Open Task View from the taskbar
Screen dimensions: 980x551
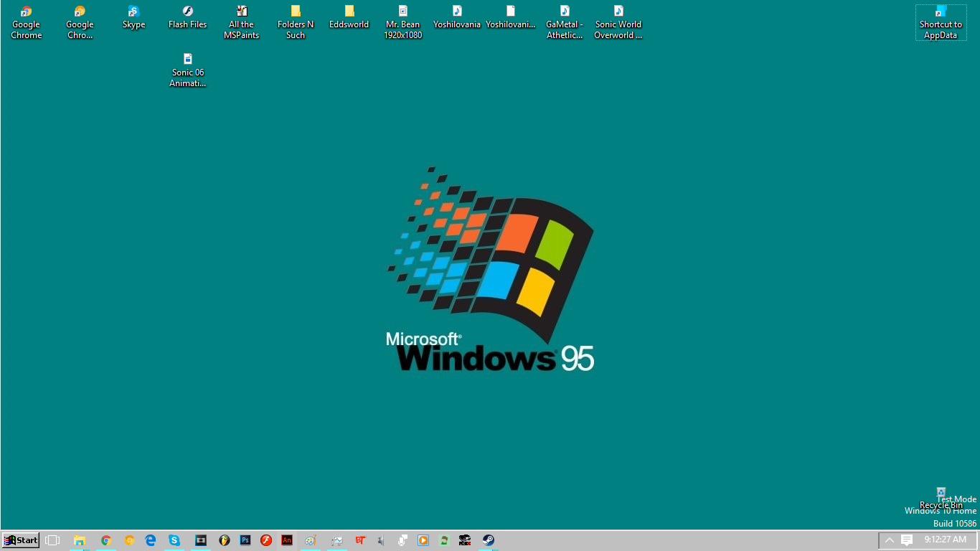point(52,540)
